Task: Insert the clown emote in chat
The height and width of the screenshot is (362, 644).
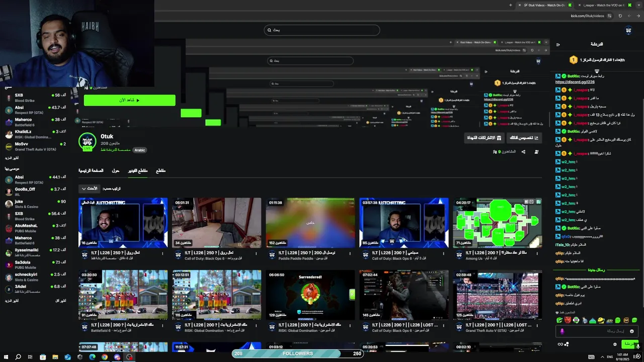Action: point(576,320)
